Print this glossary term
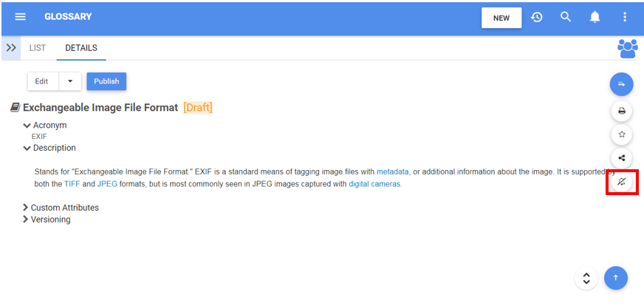The width and height of the screenshot is (644, 306). tap(622, 112)
